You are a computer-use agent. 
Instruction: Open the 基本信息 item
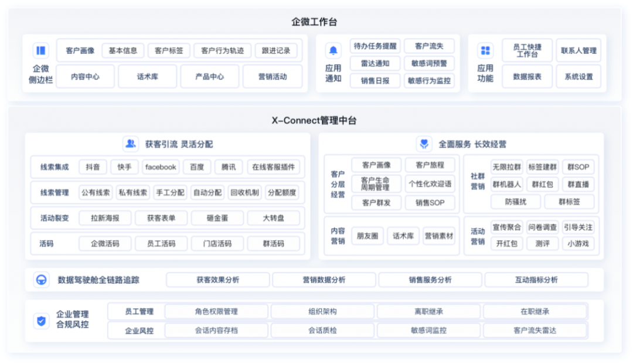tap(123, 50)
